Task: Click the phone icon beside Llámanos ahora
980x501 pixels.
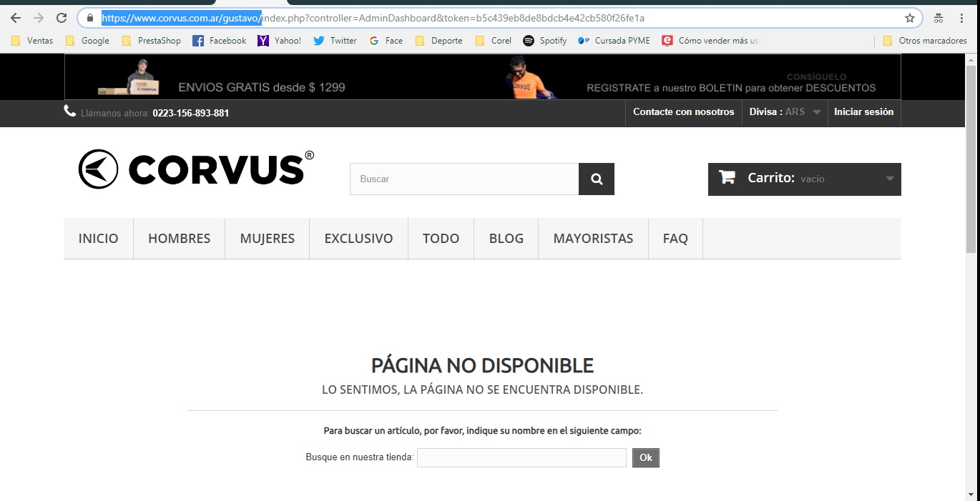Action: pyautogui.click(x=70, y=111)
